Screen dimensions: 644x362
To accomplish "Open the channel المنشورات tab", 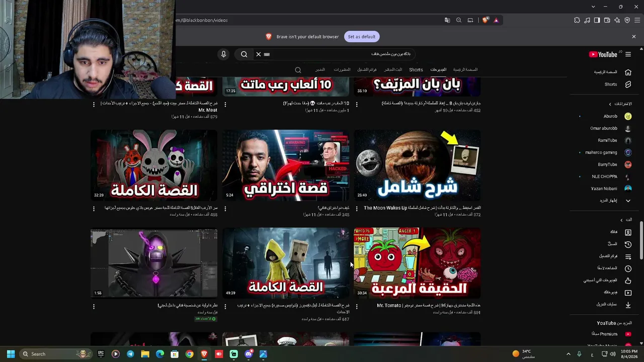I will pyautogui.click(x=342, y=70).
